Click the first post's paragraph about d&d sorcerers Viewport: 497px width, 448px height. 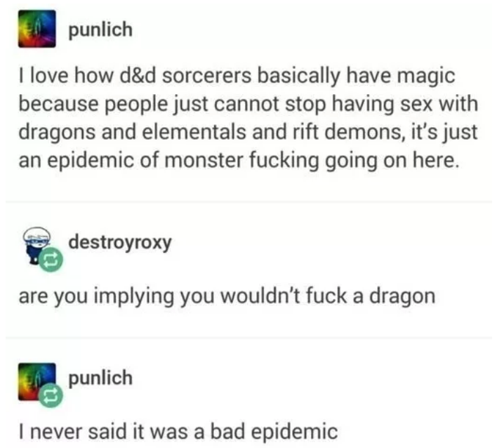249,118
